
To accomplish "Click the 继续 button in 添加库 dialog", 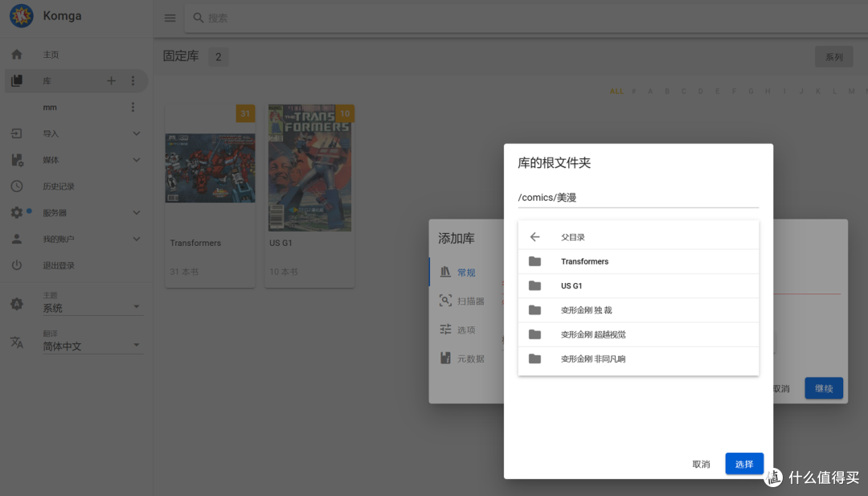I will point(824,388).
